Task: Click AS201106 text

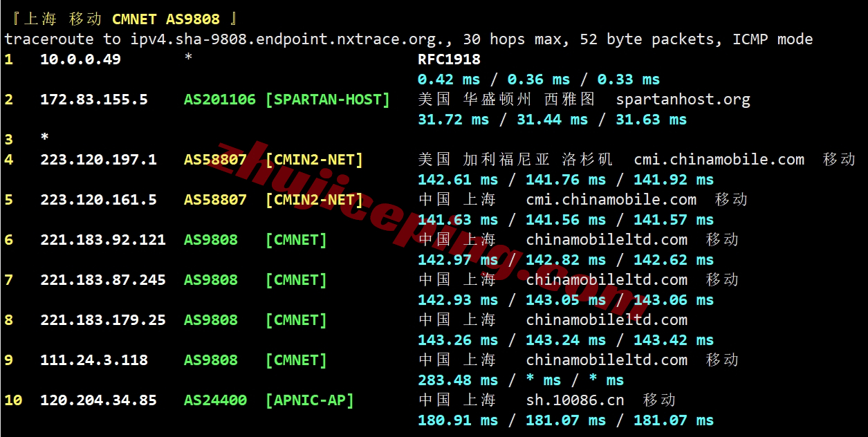Action: tap(220, 100)
